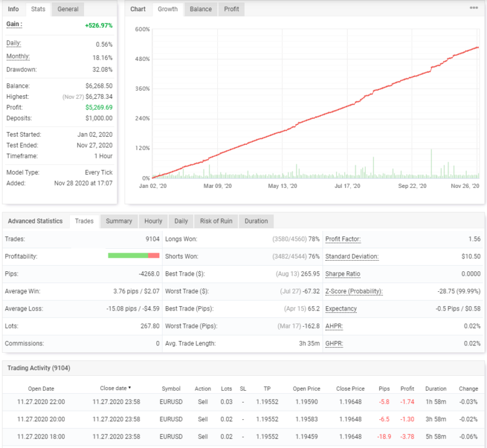Viewport: 487px width, 448px height.
Task: Show the Profit chart tab
Action: [231, 9]
